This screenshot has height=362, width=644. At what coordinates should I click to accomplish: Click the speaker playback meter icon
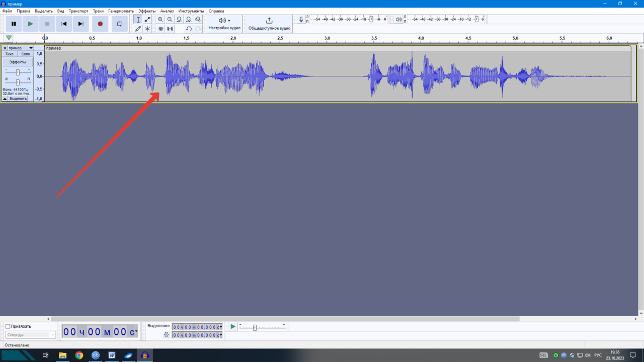(x=399, y=20)
